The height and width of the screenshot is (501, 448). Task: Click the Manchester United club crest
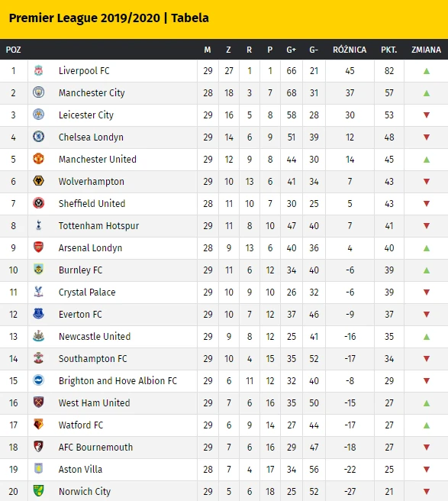[x=39, y=159]
